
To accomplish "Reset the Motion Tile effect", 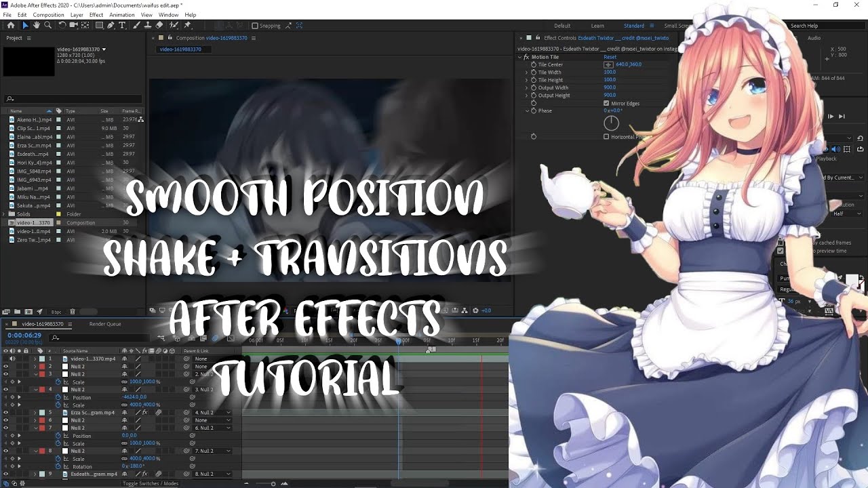I will (610, 57).
